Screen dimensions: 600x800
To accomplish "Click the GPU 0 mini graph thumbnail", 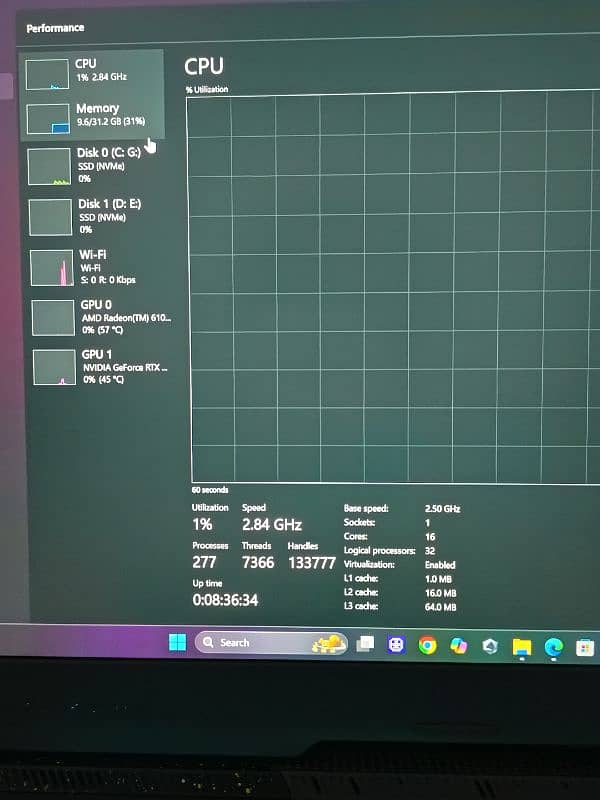I will click(53, 317).
